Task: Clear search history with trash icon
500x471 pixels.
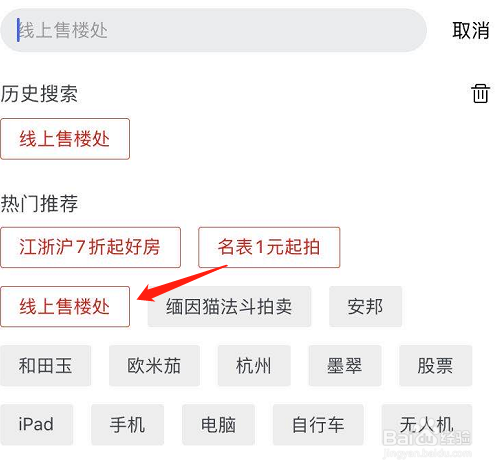Action: (480, 93)
